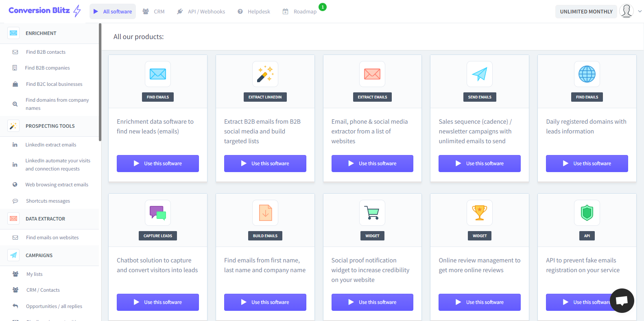Use the Chatbot solution software
The width and height of the screenshot is (644, 321).
158,302
